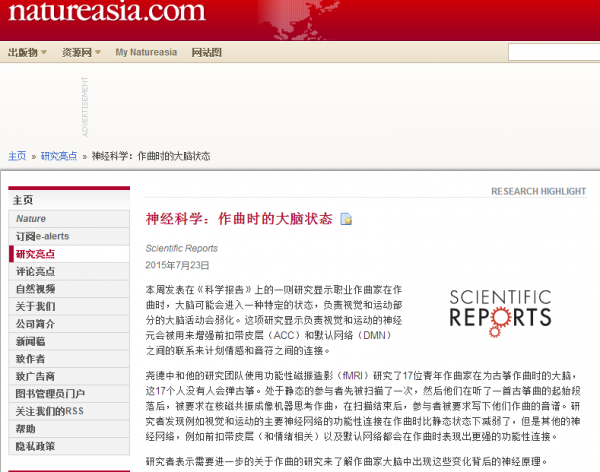Open 关注我们的RSS in the sidebar

click(69, 411)
